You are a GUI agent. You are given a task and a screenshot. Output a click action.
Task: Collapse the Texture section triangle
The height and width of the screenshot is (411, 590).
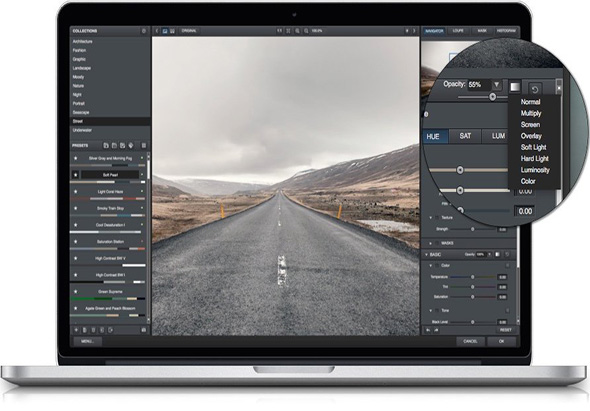pos(430,218)
